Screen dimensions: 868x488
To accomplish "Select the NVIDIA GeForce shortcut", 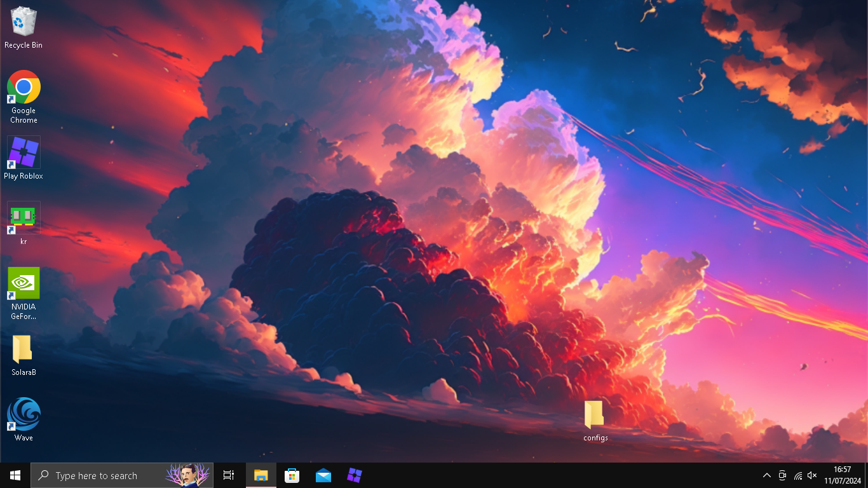I will click(24, 294).
